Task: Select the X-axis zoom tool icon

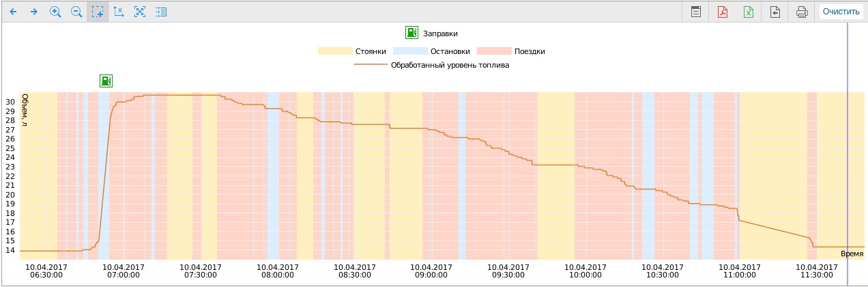Action: [119, 12]
